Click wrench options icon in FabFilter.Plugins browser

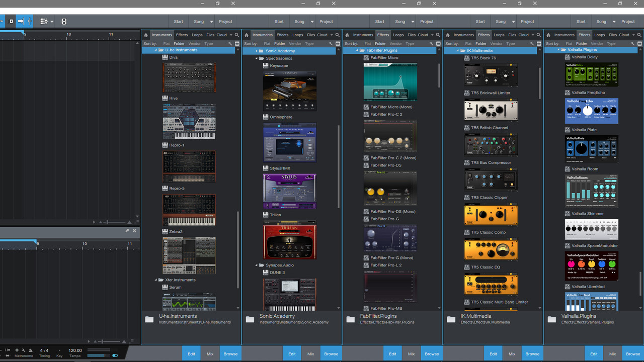[x=431, y=44]
